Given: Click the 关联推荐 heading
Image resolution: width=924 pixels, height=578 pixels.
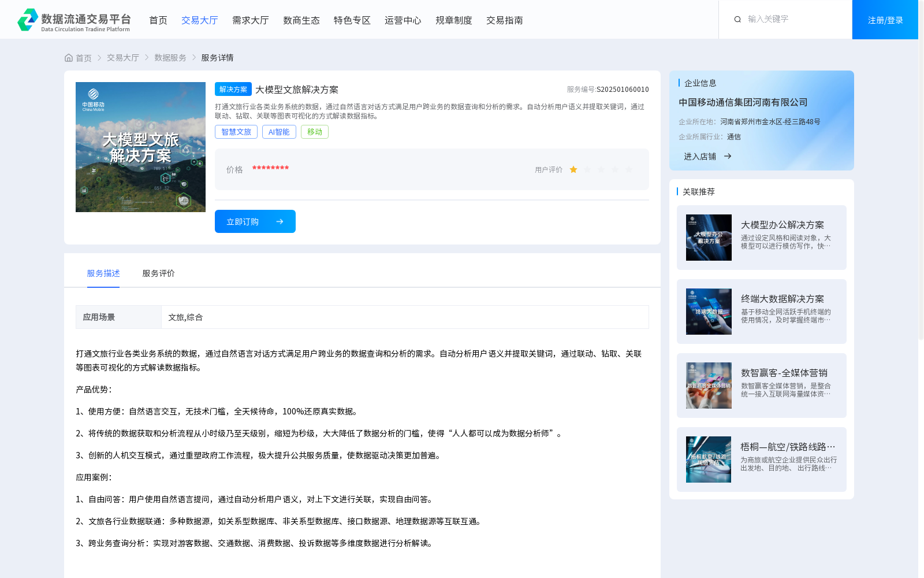Looking at the screenshot, I should (x=699, y=192).
